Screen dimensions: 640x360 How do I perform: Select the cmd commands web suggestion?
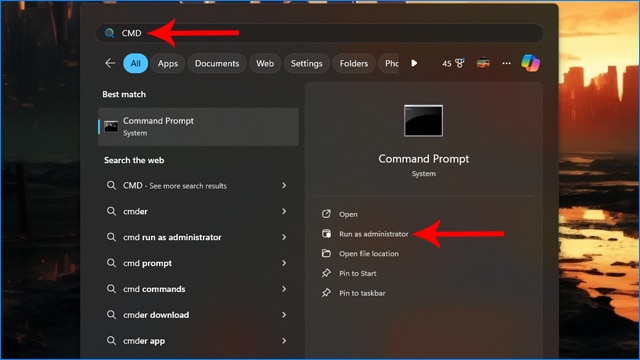198,289
